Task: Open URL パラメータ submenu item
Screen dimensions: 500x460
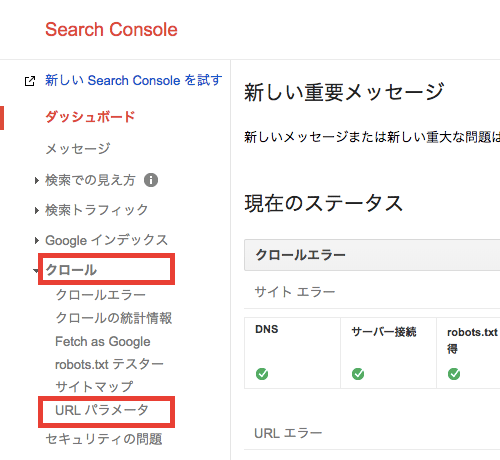Action: [x=102, y=410]
